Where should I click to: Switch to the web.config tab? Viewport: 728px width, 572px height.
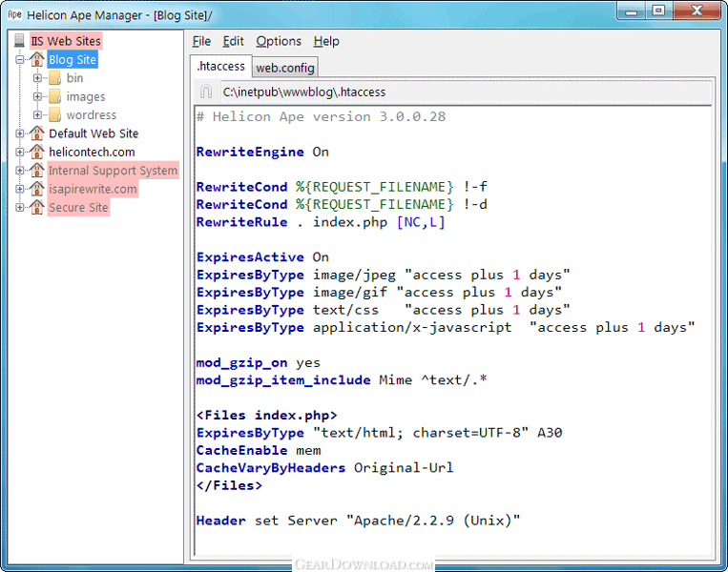pyautogui.click(x=285, y=68)
